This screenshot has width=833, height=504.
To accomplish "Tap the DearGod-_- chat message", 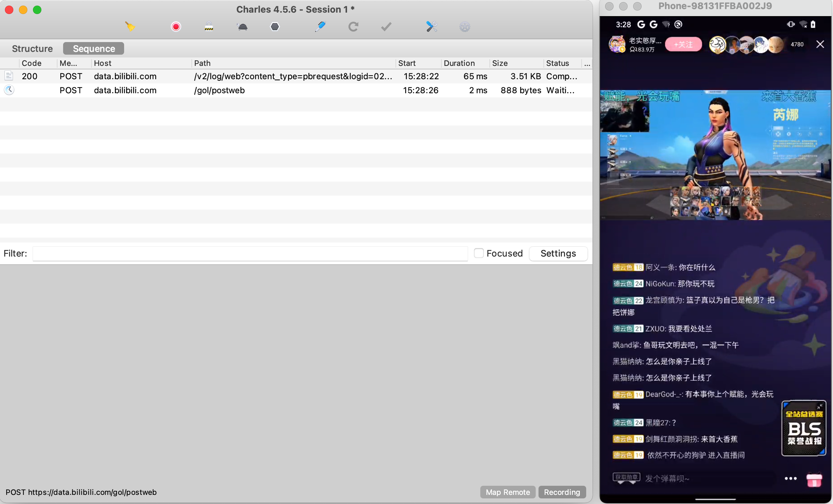I will point(693,400).
